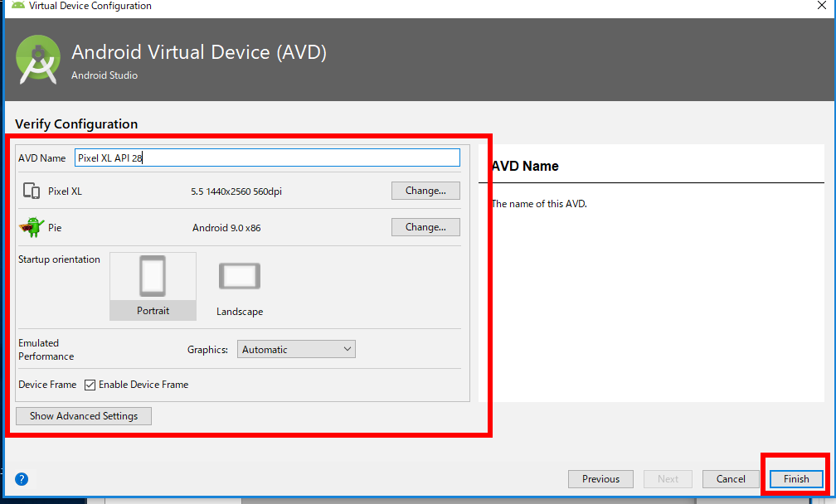Open the Graphics Automatic dropdown

pyautogui.click(x=296, y=350)
